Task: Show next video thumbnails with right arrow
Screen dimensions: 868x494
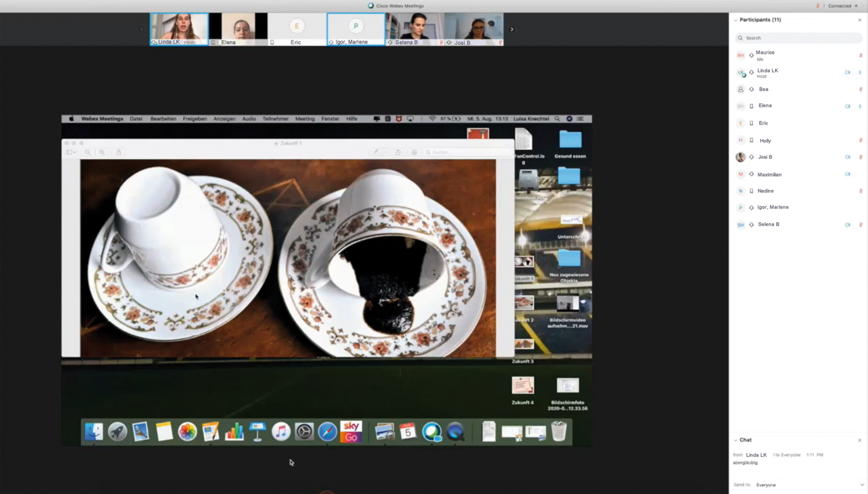Action: coord(512,29)
